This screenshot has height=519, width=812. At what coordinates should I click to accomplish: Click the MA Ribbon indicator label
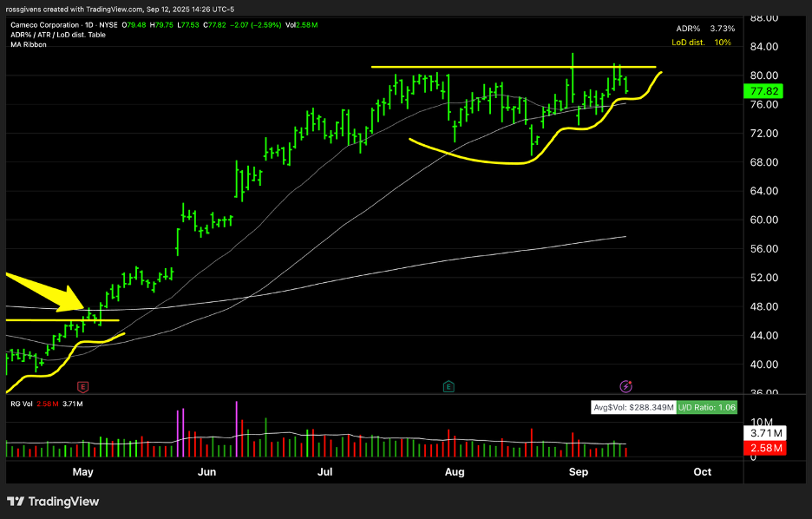tap(29, 45)
